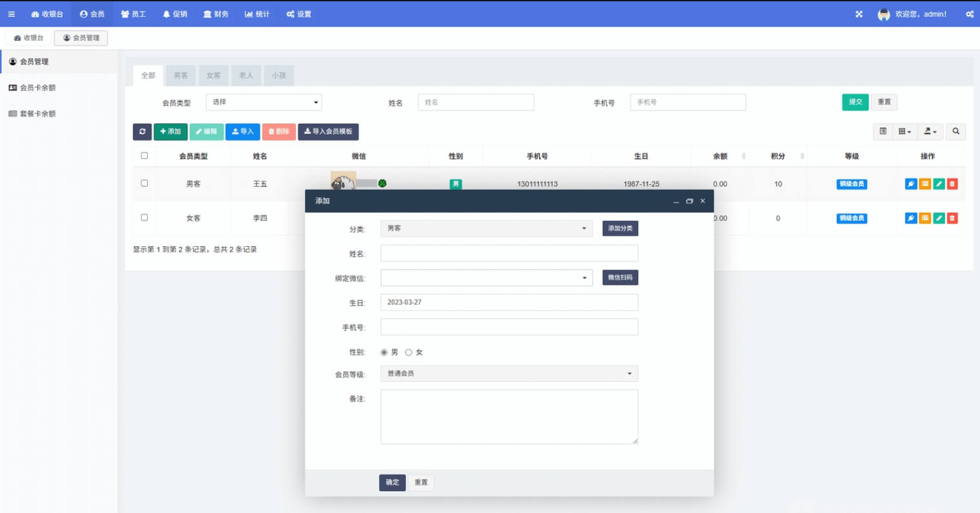The width and height of the screenshot is (980, 513).
Task: Open the 会员等级 dropdown showing 普通会员
Action: point(509,373)
